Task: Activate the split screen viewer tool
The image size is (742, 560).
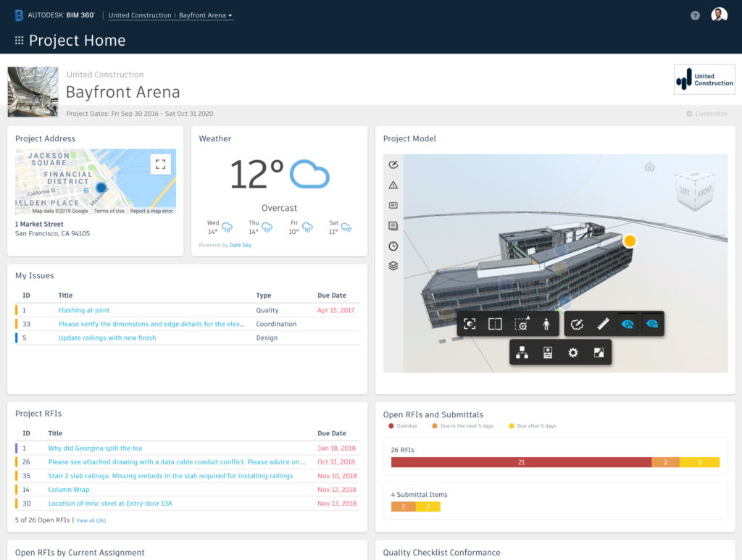Action: tap(495, 323)
